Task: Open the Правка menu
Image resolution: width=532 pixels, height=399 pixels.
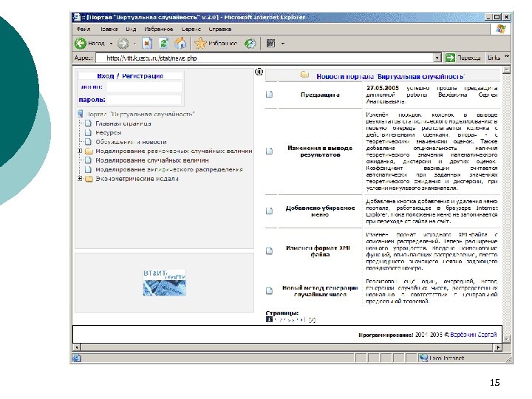Action: tap(109, 29)
